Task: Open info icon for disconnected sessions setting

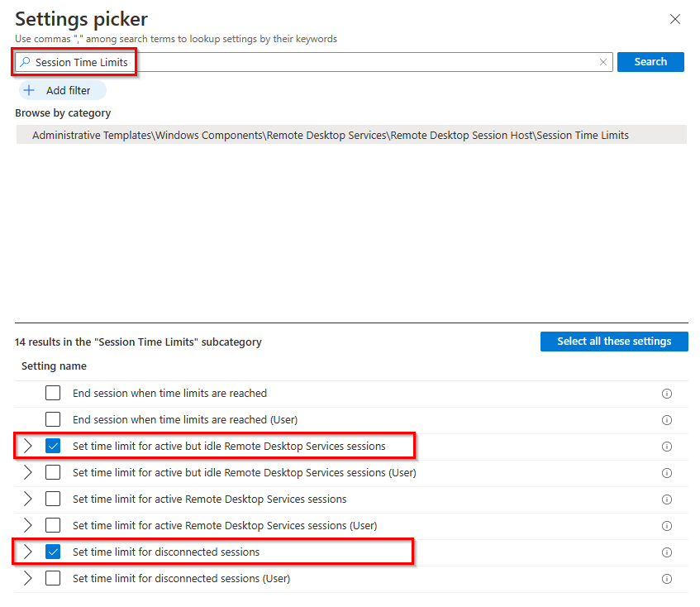Action: click(x=667, y=552)
